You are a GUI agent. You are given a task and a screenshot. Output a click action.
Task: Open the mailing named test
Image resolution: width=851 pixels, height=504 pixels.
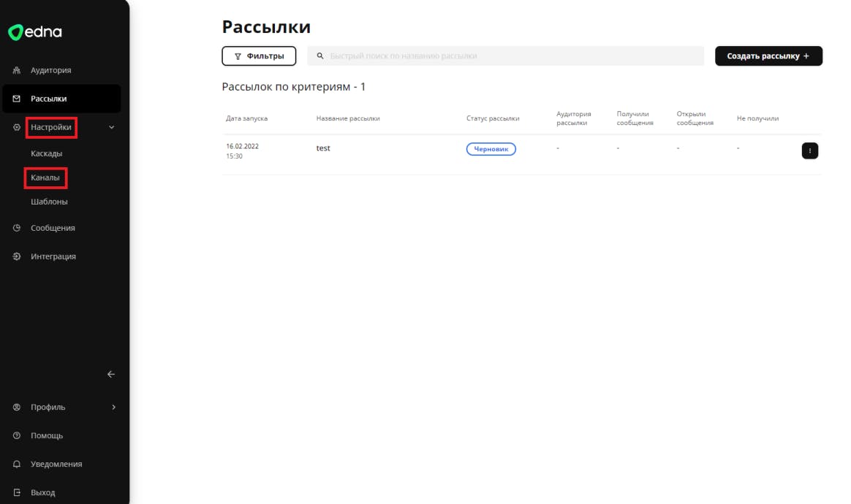(x=323, y=148)
